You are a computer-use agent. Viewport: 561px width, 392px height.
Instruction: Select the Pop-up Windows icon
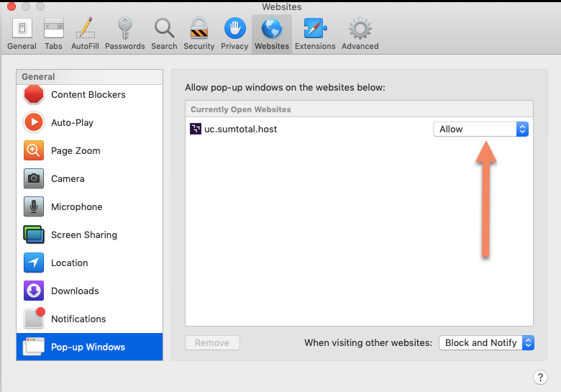[34, 347]
